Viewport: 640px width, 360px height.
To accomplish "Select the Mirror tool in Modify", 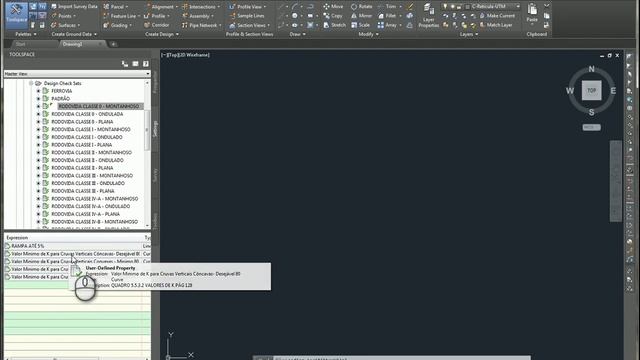I will coord(361,16).
